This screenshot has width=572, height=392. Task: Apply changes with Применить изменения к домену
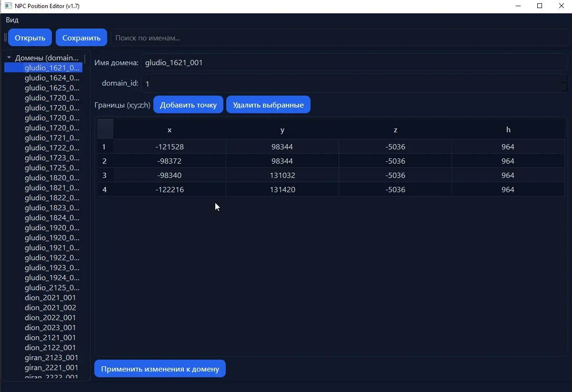click(160, 369)
